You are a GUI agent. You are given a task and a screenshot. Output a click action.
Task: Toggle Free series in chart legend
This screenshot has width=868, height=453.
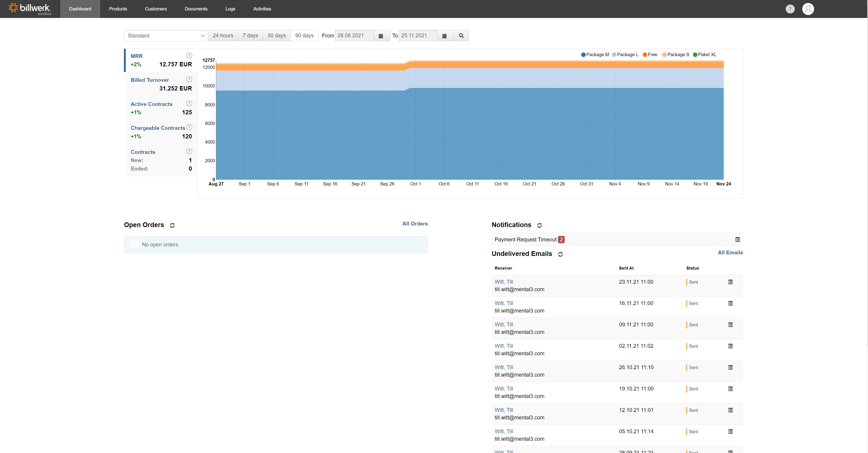[650, 55]
